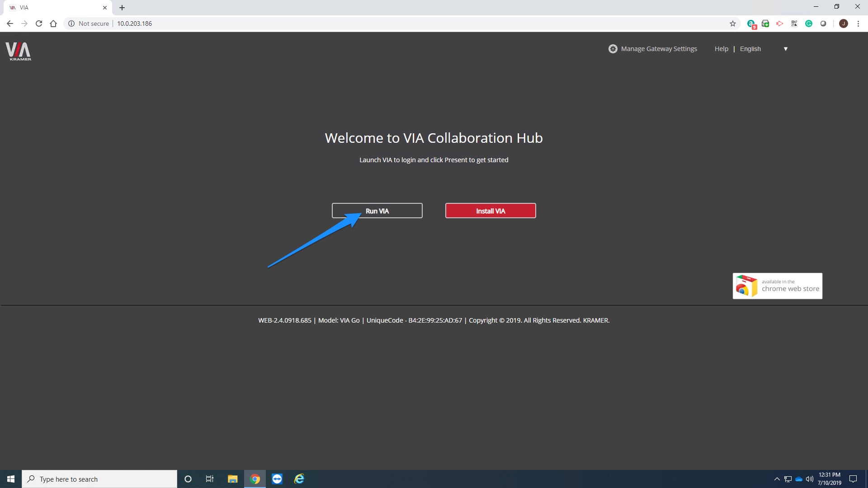
Task: Open the volume control tray icon
Action: (810, 479)
